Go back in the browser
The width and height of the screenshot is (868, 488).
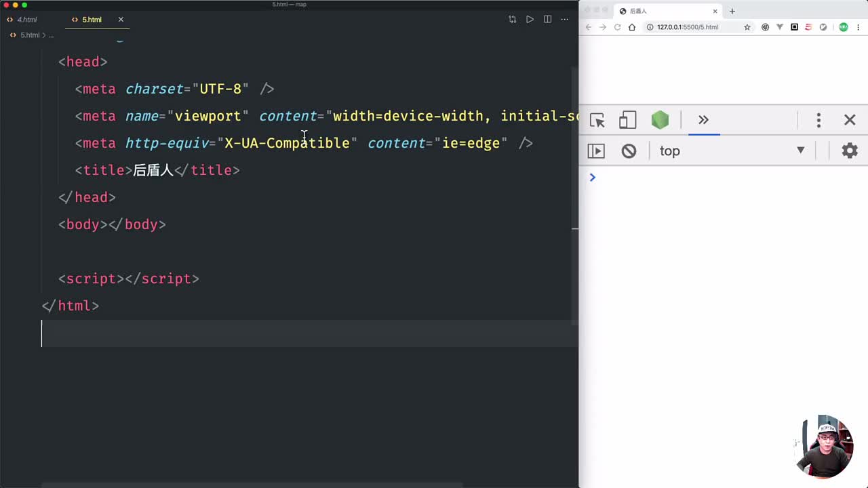tap(588, 27)
